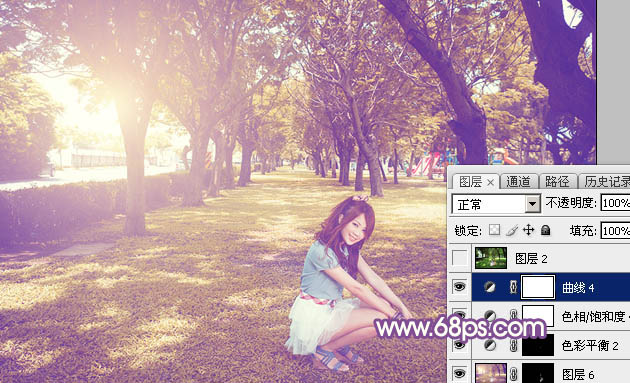630x383 pixels.
Task: Switch to the 路径 (Paths) tab
Action: (x=557, y=182)
